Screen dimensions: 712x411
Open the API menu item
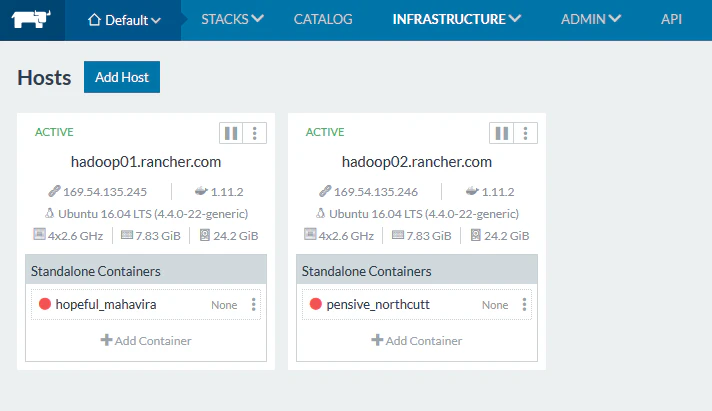click(x=671, y=19)
